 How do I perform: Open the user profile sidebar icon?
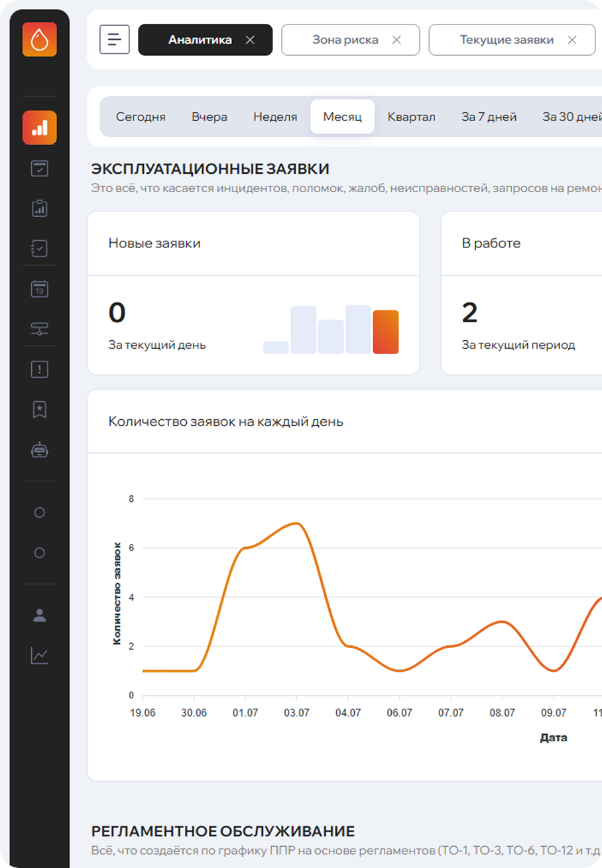[x=39, y=615]
